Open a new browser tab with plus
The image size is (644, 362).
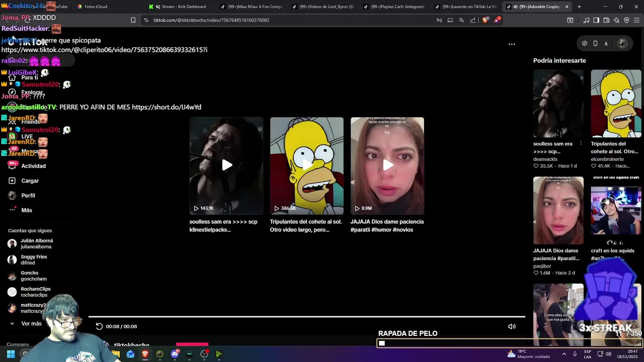pyautogui.click(x=579, y=7)
